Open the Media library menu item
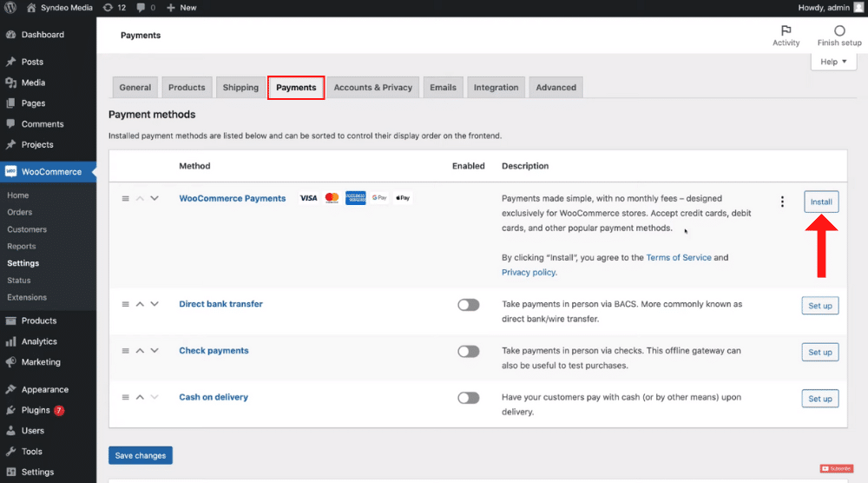The image size is (868, 483). click(33, 83)
